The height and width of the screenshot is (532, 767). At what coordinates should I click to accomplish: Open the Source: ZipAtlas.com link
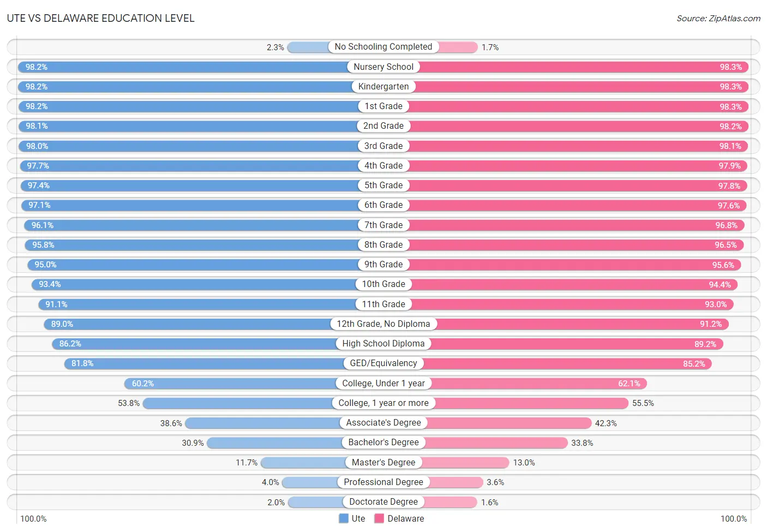(718, 19)
